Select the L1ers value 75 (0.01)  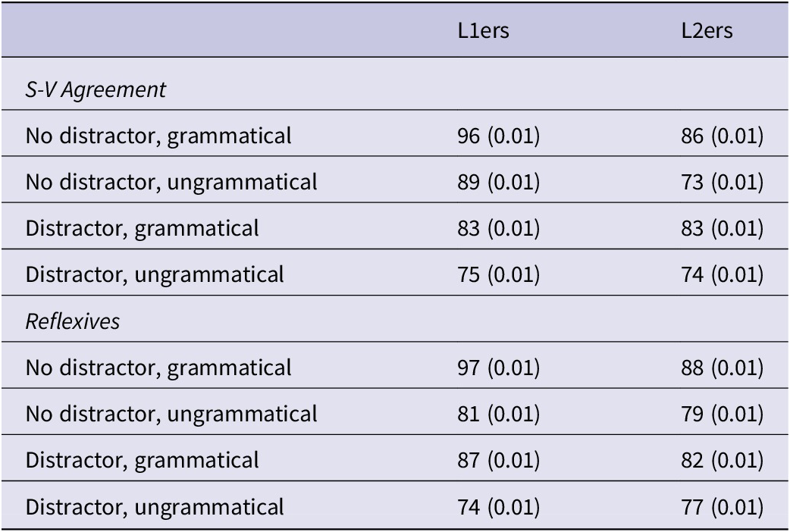tap(499, 275)
